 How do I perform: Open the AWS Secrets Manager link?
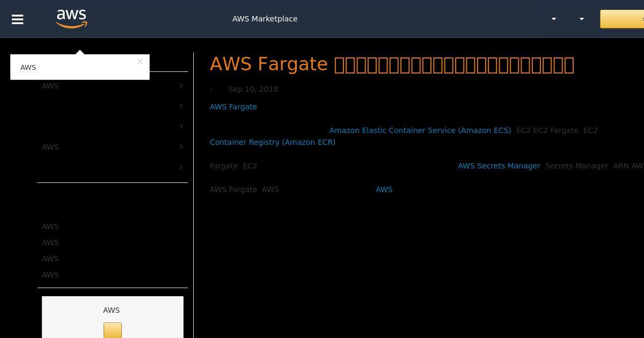(x=499, y=166)
